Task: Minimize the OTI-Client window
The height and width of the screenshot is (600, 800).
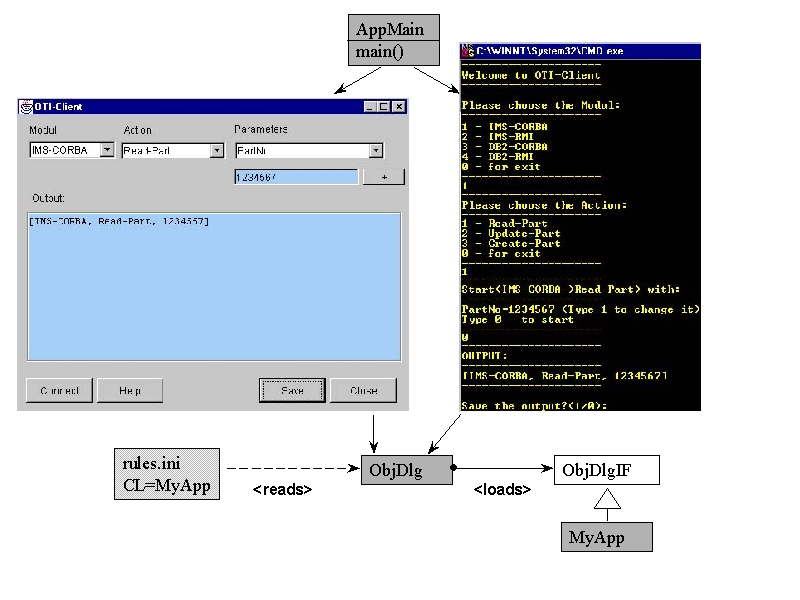Action: point(369,106)
